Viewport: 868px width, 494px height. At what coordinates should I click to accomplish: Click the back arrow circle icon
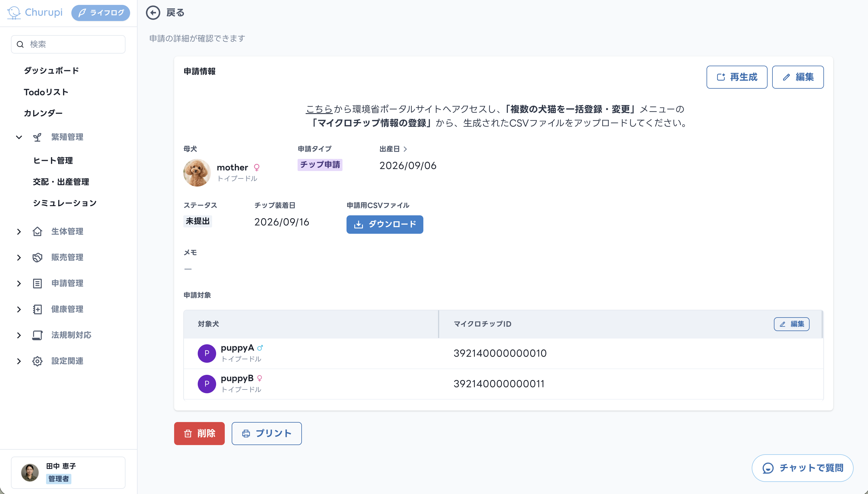(153, 13)
